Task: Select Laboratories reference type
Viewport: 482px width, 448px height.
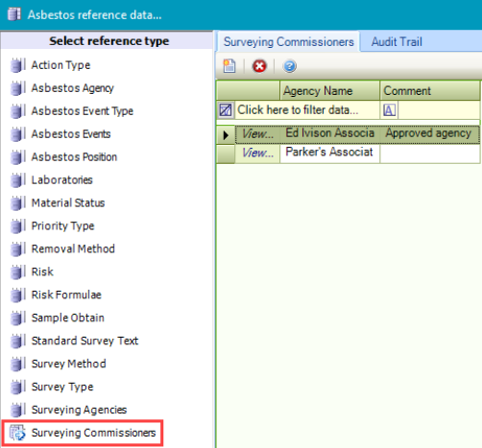Action: [x=61, y=180]
